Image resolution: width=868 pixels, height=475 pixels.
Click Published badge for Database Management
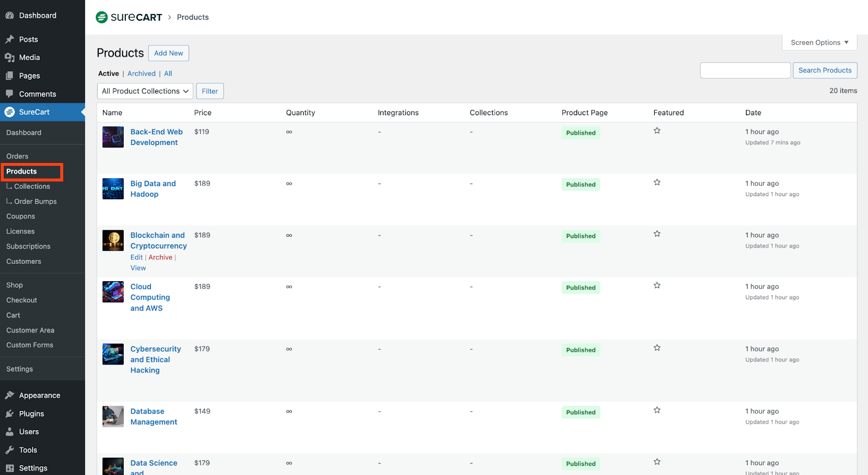(x=581, y=413)
